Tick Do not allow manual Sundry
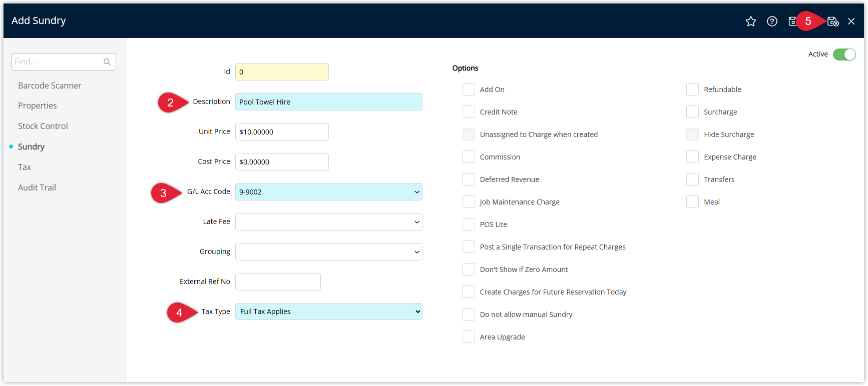The width and height of the screenshot is (868, 386). point(469,314)
